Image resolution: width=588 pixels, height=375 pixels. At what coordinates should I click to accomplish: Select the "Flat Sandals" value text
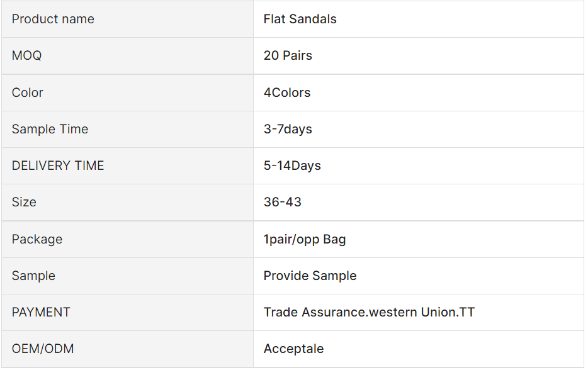(300, 19)
